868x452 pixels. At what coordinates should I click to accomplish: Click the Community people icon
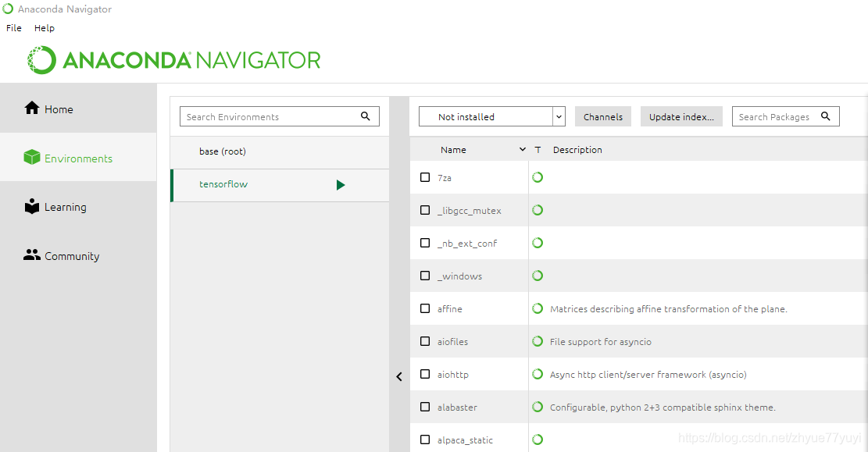(32, 254)
